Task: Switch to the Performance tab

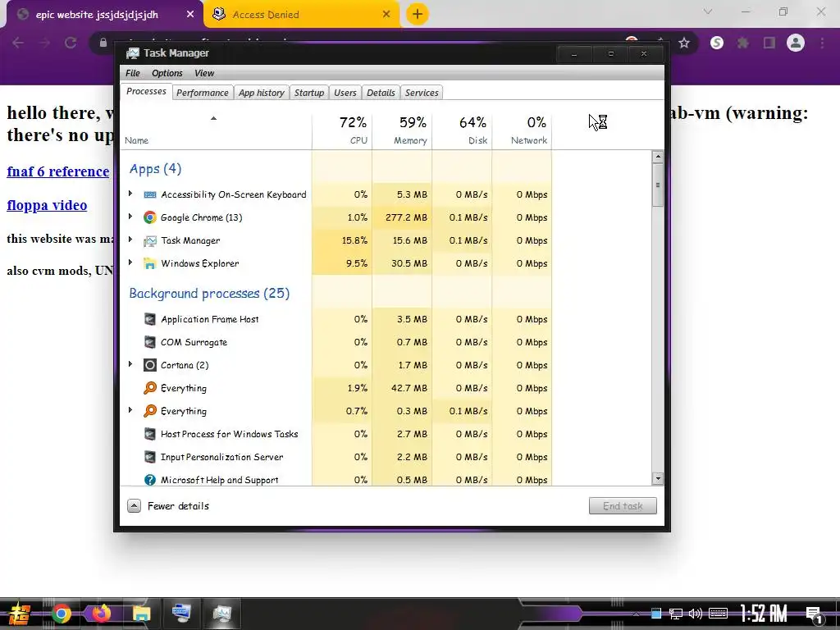Action: 203,93
